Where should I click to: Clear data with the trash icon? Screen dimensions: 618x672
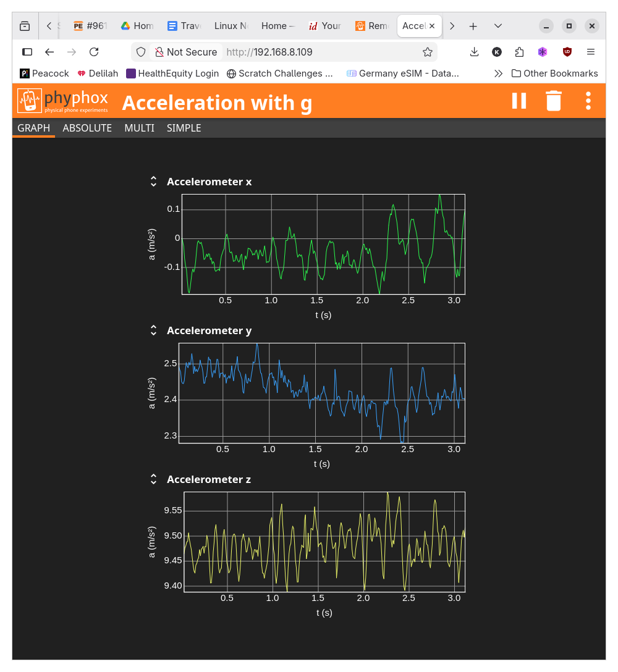[554, 101]
